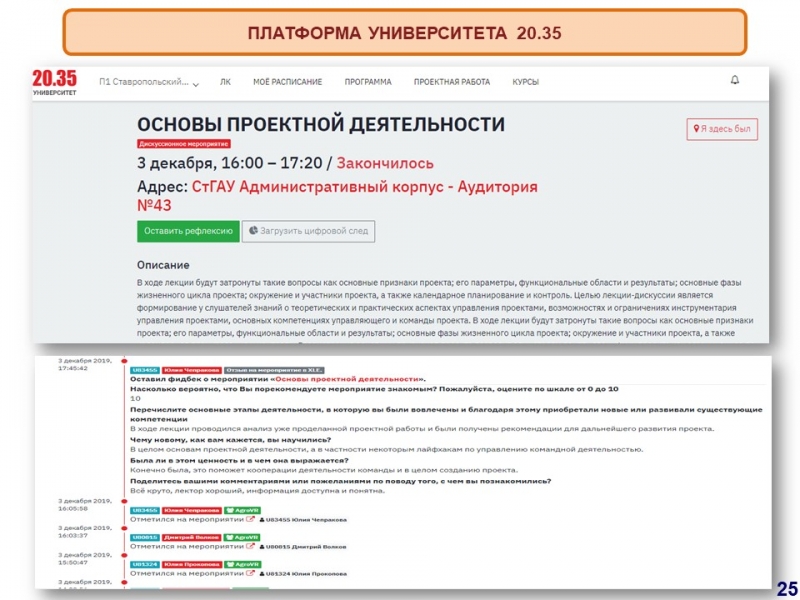
Task: Click the Загрузить цифровой след button
Action: pyautogui.click(x=308, y=231)
